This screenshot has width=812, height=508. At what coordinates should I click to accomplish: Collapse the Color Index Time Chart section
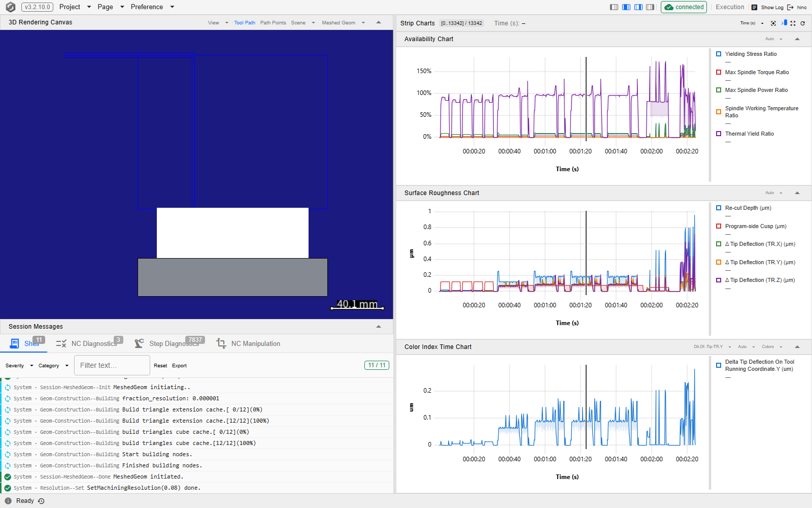[x=797, y=347]
